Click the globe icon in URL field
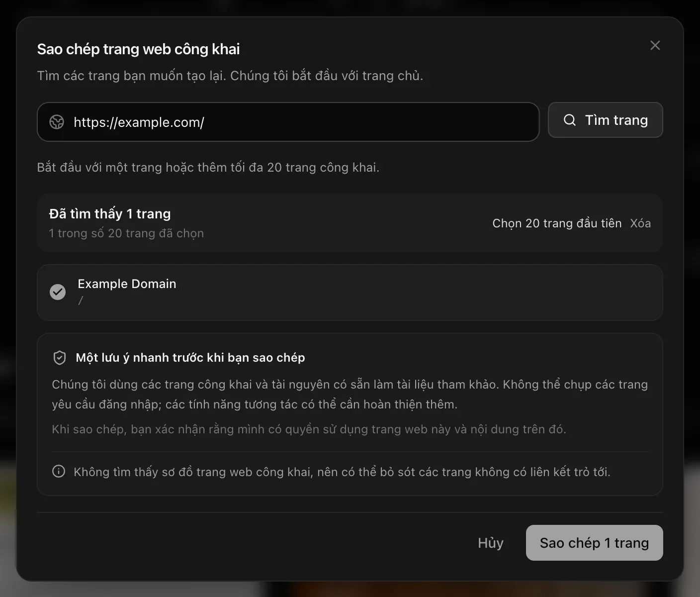 [x=57, y=122]
